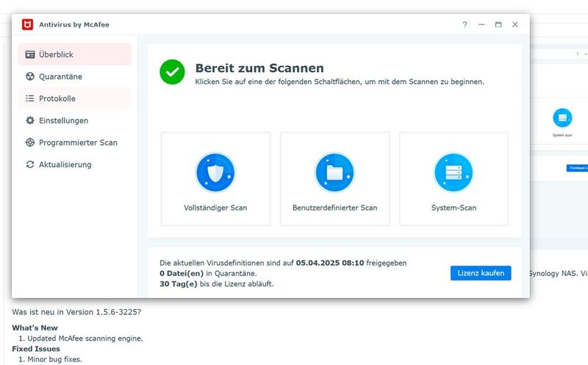Screen dimensions: 588x365
Task: Click the Überblick overview icon
Action: [x=30, y=54]
